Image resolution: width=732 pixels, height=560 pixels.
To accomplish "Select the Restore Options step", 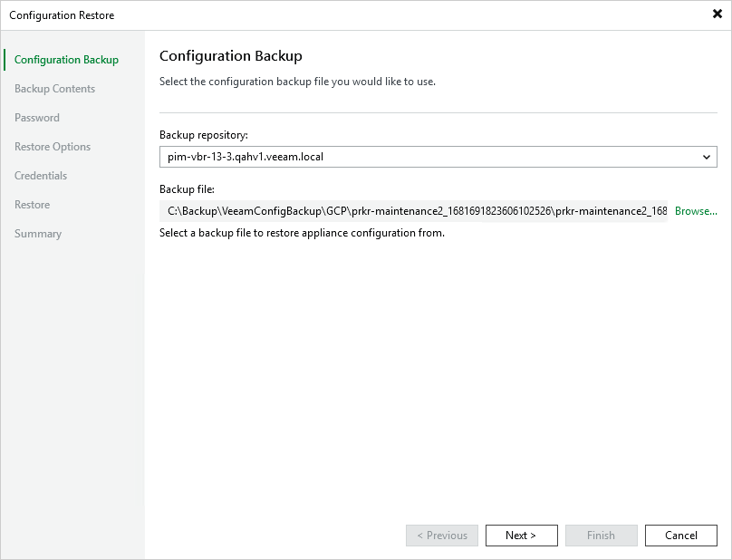I will coord(53,147).
